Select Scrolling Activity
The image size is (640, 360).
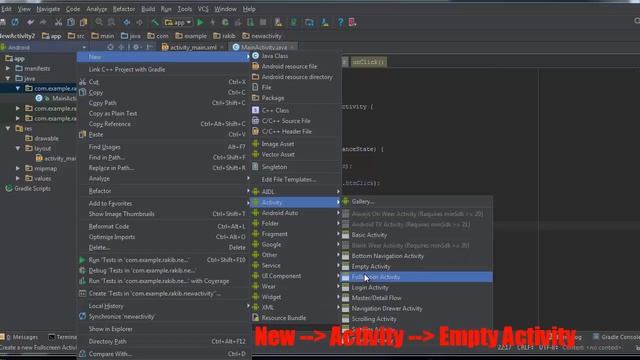417,319
